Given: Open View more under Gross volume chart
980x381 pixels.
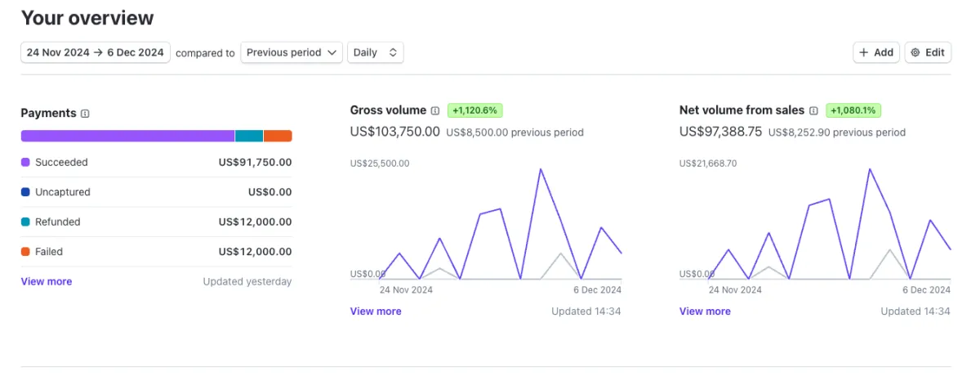Looking at the screenshot, I should tap(376, 312).
